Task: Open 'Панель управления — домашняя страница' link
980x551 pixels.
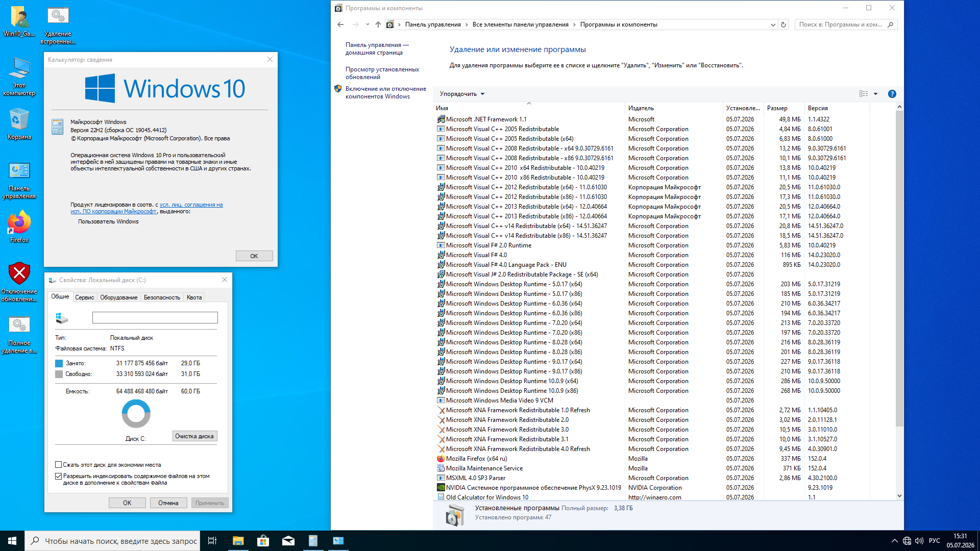Action: [377, 48]
